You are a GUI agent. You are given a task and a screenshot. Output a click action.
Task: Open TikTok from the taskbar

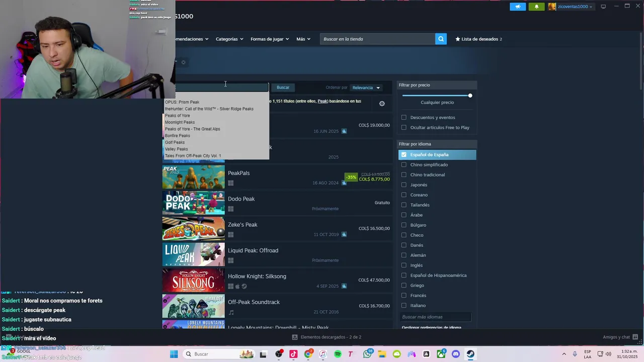tap(293, 354)
